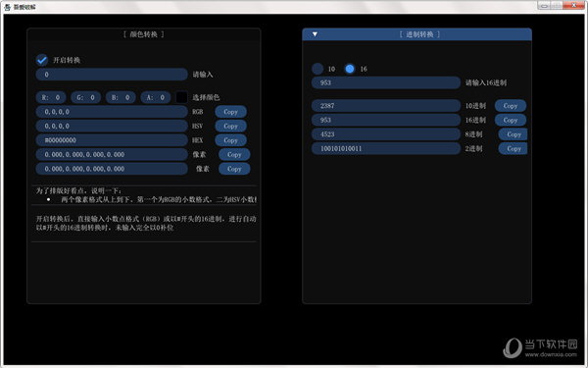Click the 请输入16进制 input field
588x368 pixels.
(x=386, y=82)
